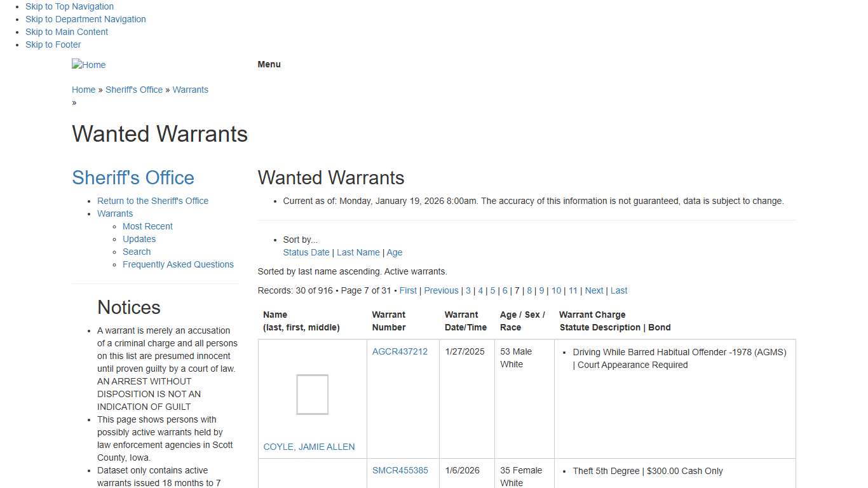Open warrant AGCR437212 details
This screenshot has height=488, width=868.
click(400, 351)
